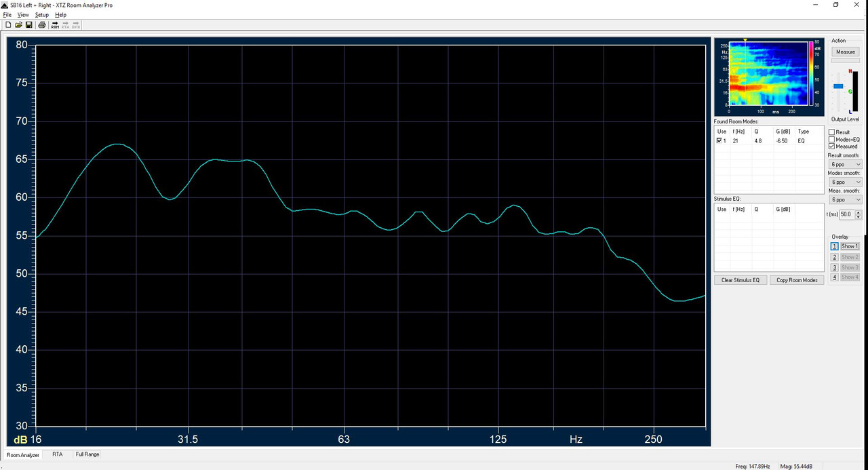
Task: Open the Setup menu
Action: (x=42, y=14)
